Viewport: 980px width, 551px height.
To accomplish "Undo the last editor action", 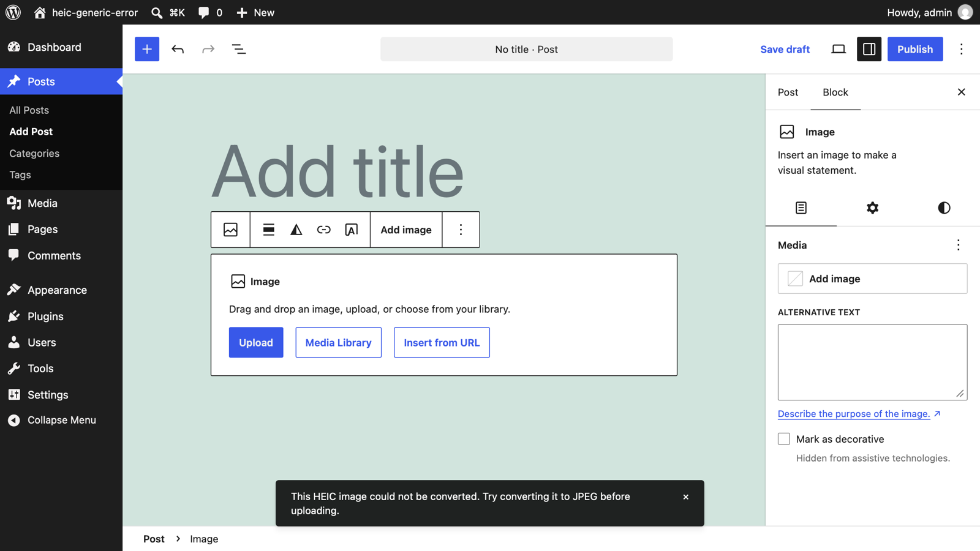I will click(x=178, y=49).
